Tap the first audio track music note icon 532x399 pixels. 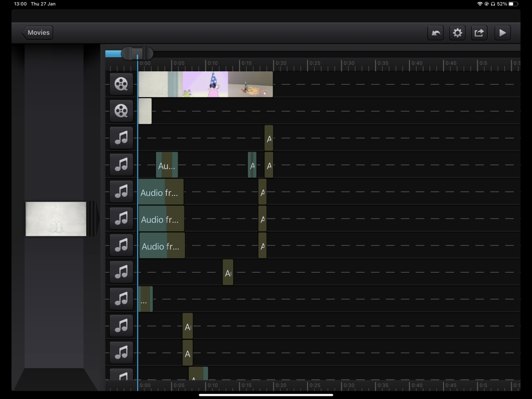coord(121,138)
